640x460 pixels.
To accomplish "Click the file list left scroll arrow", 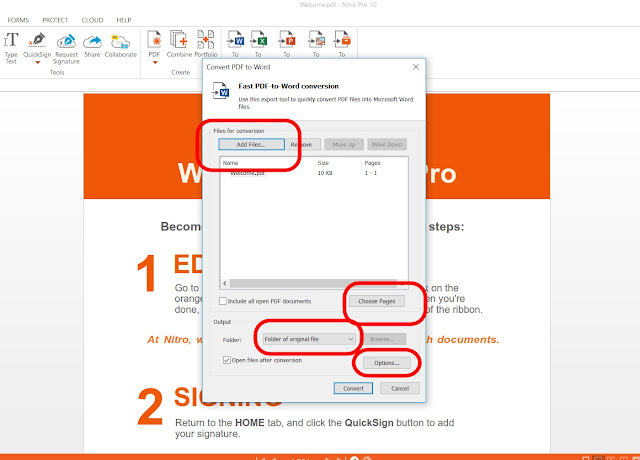I will 225,283.
